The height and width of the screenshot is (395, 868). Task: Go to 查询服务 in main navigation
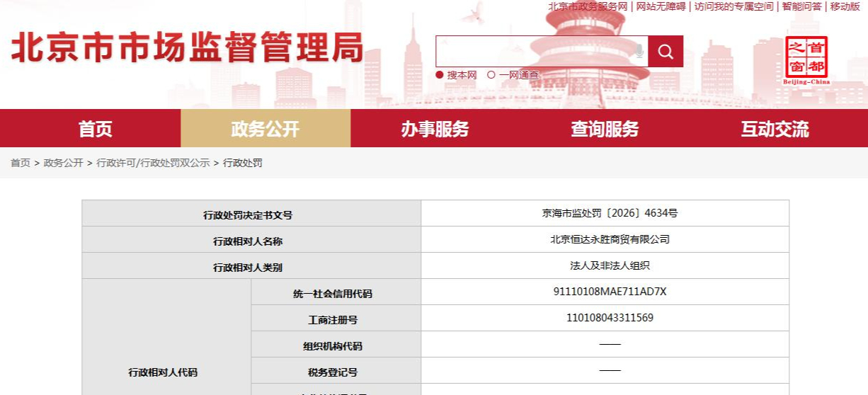[605, 129]
